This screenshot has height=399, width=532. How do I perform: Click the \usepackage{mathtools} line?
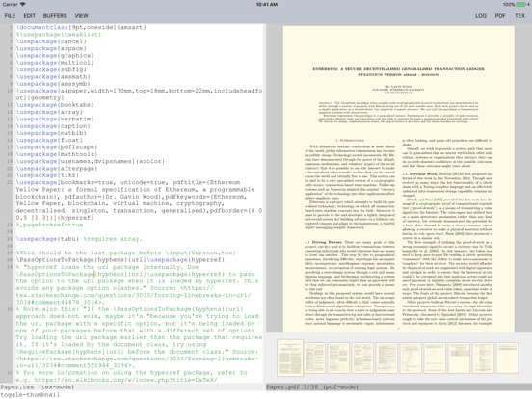[56, 154]
